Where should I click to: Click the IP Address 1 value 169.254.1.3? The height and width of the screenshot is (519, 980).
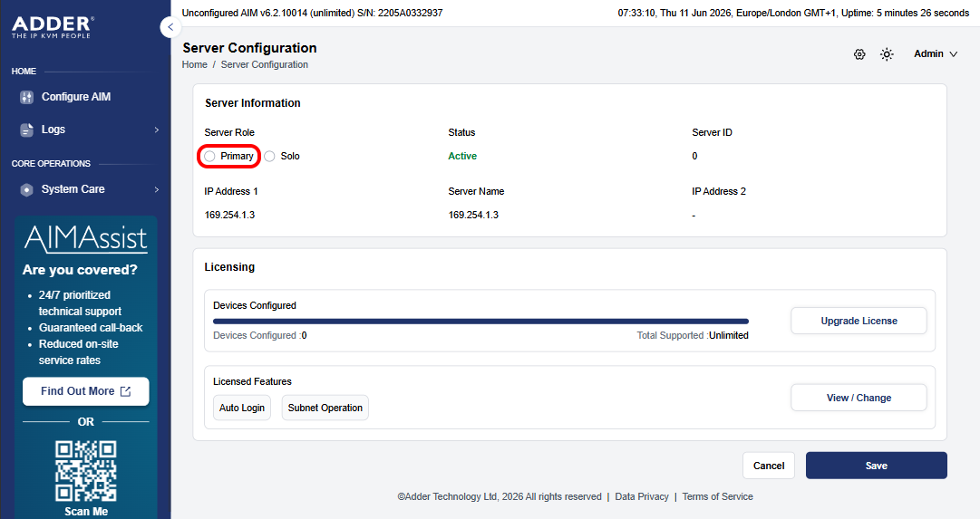click(x=229, y=215)
